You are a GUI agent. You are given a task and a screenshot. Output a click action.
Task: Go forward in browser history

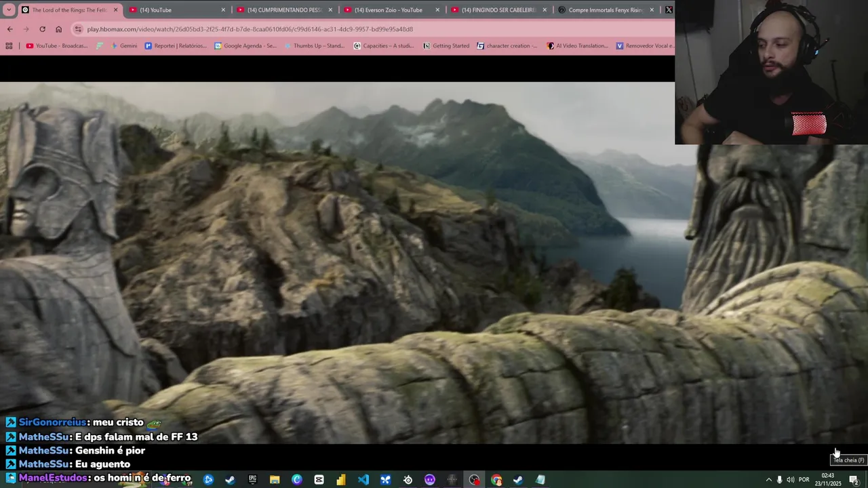26,29
